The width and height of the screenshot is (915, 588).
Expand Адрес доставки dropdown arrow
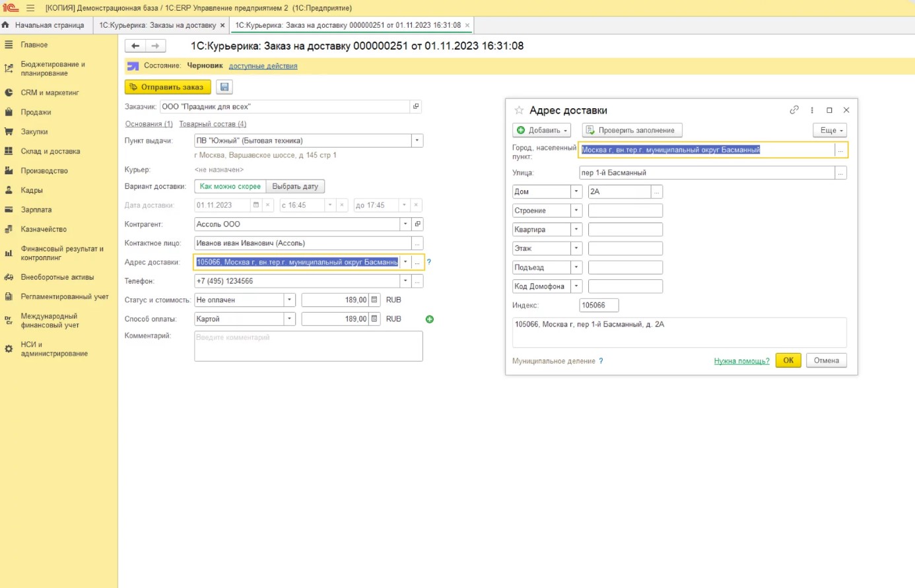[x=405, y=262]
